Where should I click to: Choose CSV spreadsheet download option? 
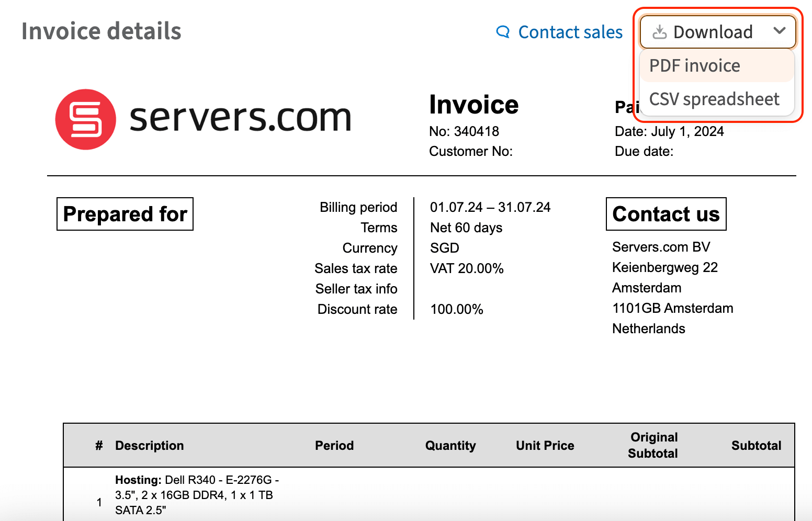pos(714,99)
